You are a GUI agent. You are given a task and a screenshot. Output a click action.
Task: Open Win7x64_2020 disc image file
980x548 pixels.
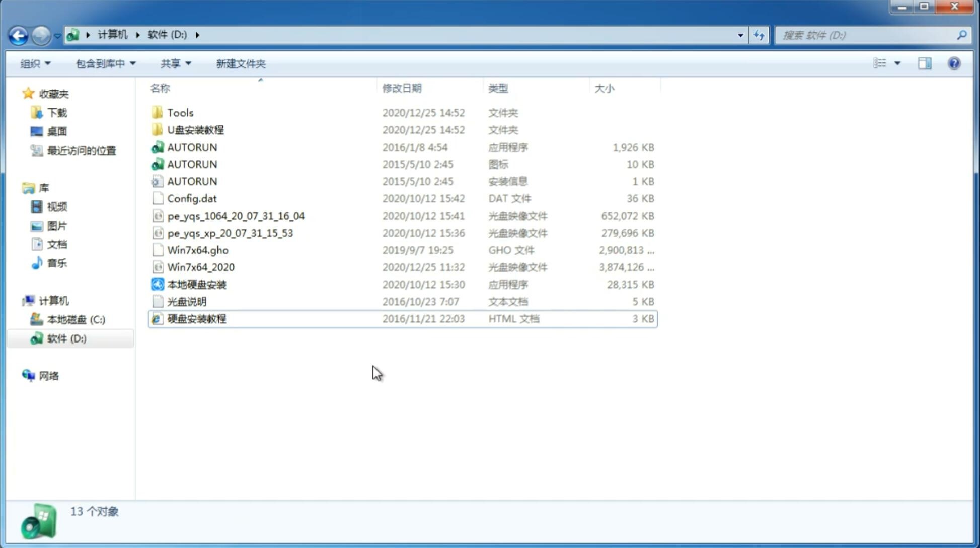click(200, 266)
